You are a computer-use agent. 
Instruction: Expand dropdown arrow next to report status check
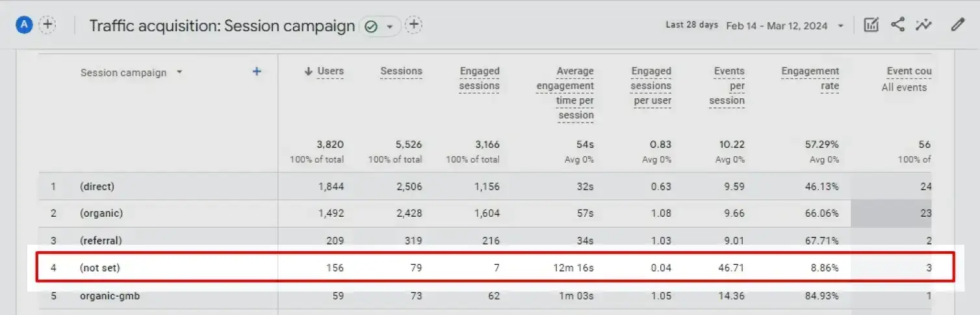[389, 27]
